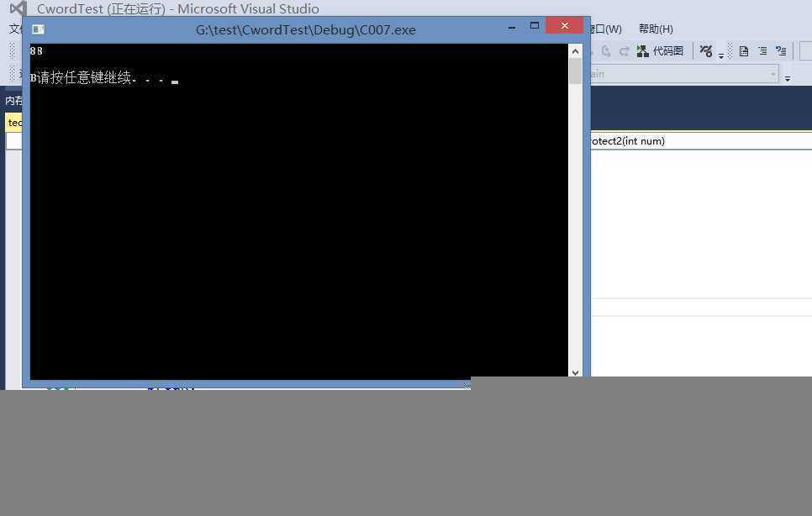812x516 pixels.
Task: Click the 代码图 code map button
Action: pyautogui.click(x=660, y=50)
